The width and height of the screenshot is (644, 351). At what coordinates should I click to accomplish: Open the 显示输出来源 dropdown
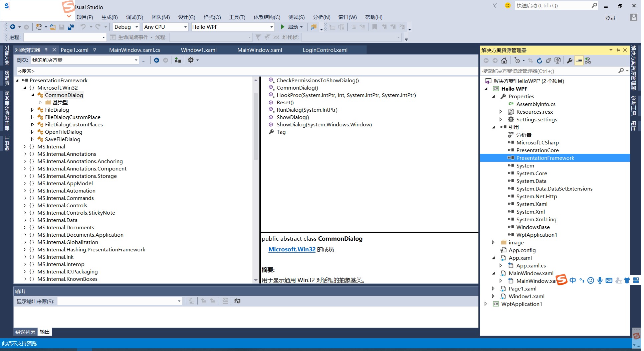(179, 301)
